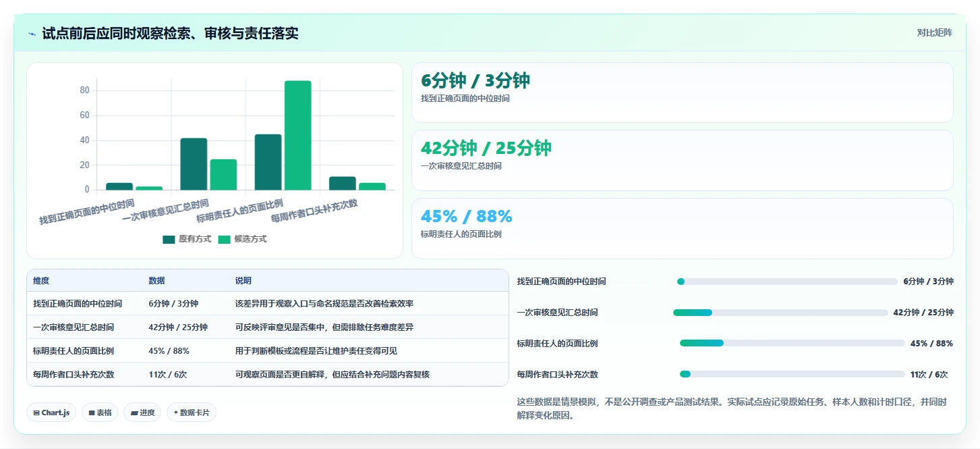Click the tallest 候选方式 bar at 88
Image resolution: width=980 pixels, height=449 pixels.
click(x=297, y=136)
